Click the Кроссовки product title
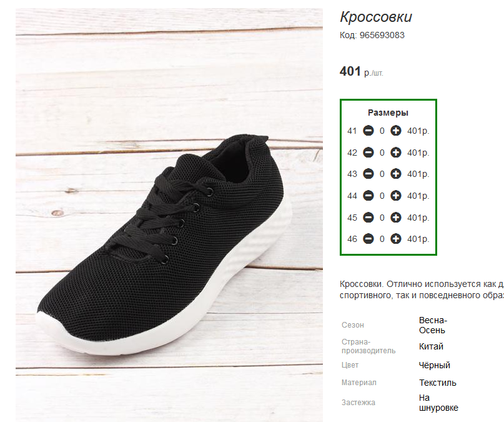504x422 pixels. pos(376,17)
